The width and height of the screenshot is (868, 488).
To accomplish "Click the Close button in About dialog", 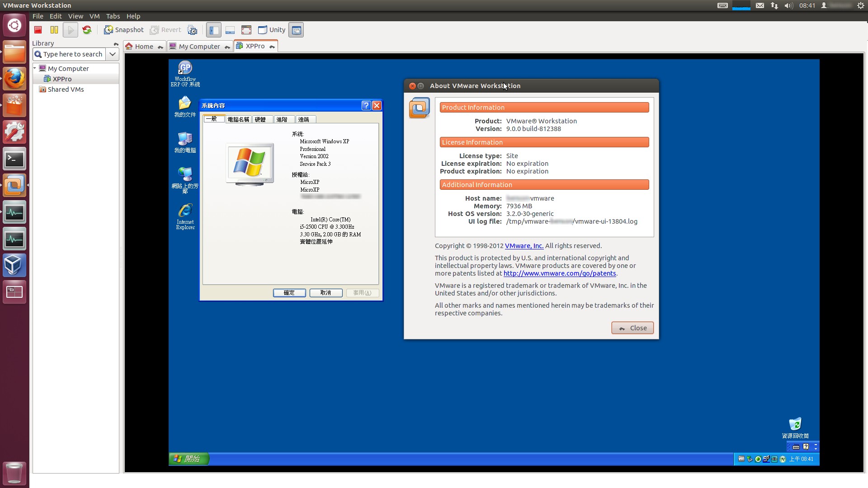I will [x=632, y=328].
